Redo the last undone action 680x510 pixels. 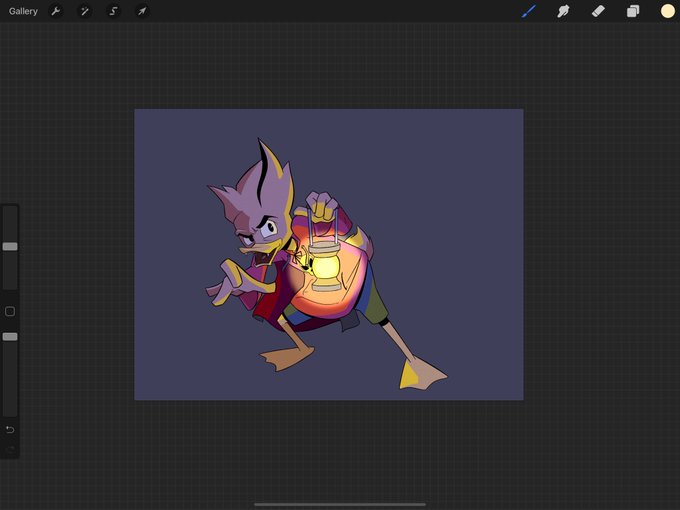[10, 448]
